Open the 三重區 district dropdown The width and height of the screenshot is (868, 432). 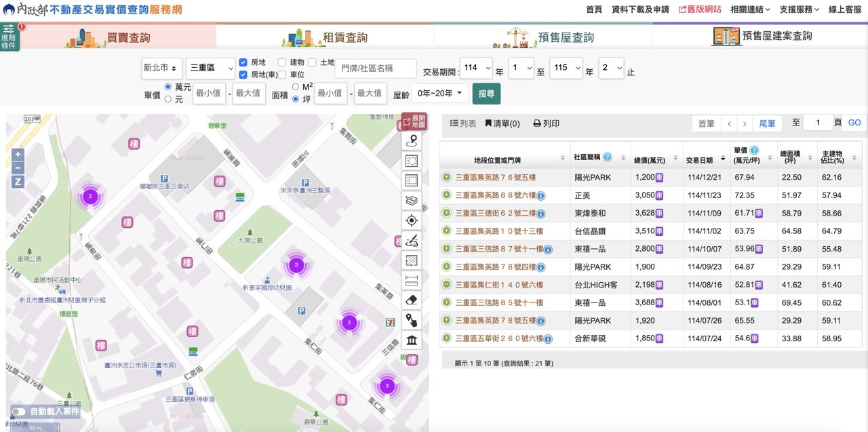[x=210, y=68]
